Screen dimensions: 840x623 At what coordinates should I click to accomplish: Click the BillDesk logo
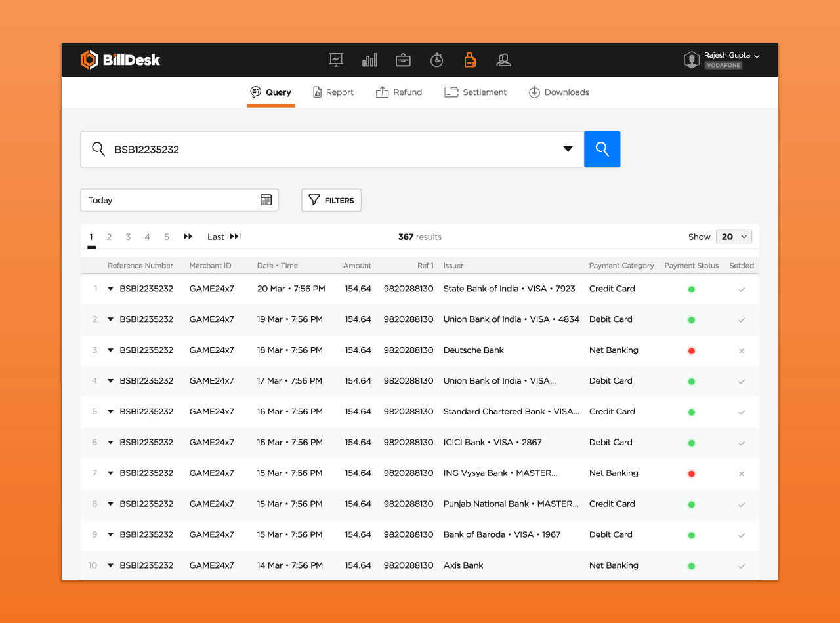(x=120, y=60)
